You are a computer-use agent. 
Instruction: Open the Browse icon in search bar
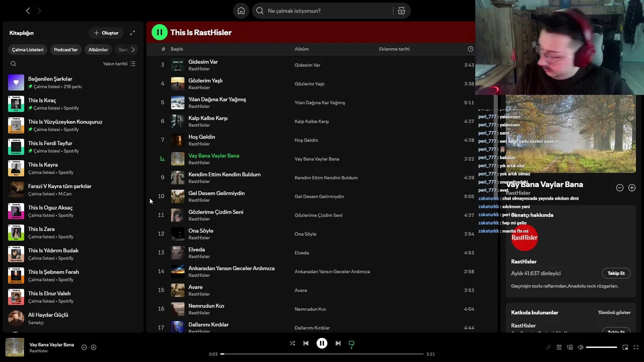coord(401,11)
